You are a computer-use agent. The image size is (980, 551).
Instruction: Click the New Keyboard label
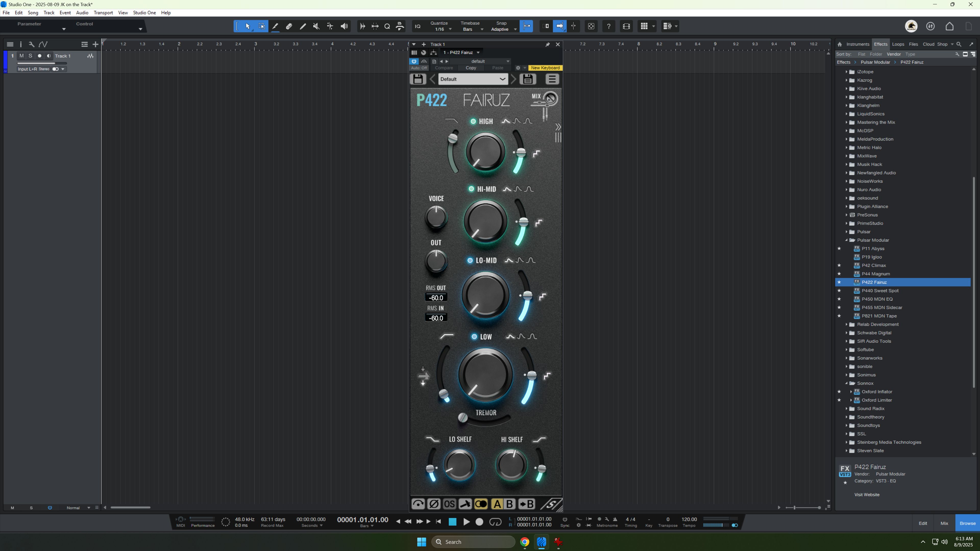[x=545, y=68]
